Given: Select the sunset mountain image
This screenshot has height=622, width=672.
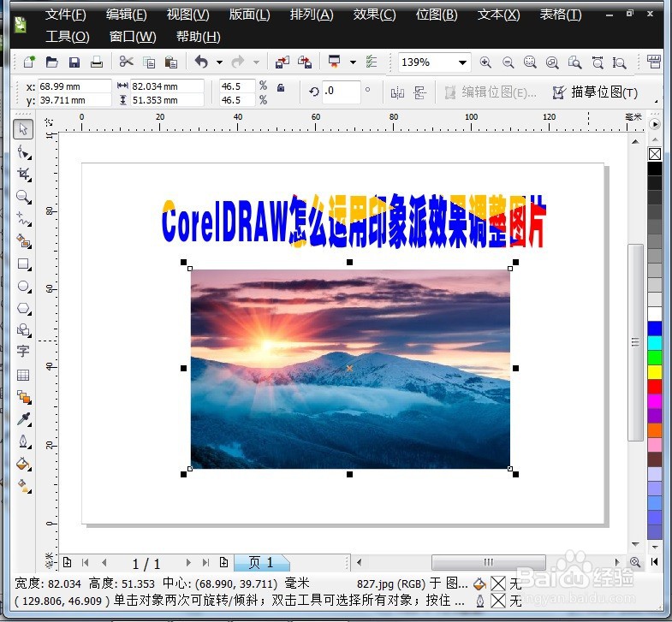Looking at the screenshot, I should [x=350, y=369].
